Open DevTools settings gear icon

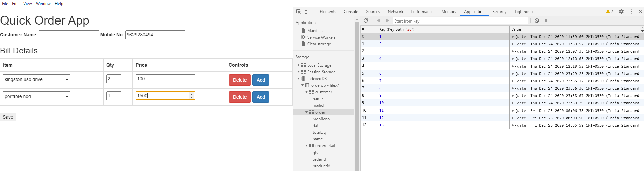[621, 11]
